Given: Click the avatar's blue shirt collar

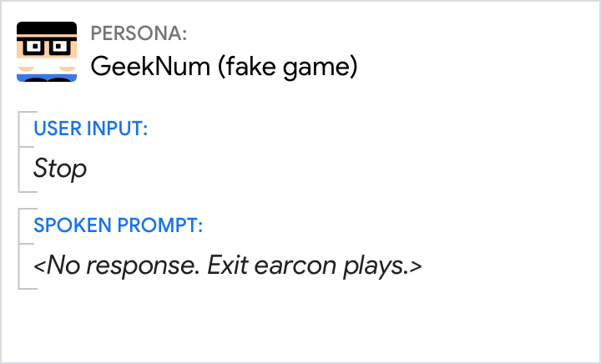Looking at the screenshot, I should (x=47, y=77).
